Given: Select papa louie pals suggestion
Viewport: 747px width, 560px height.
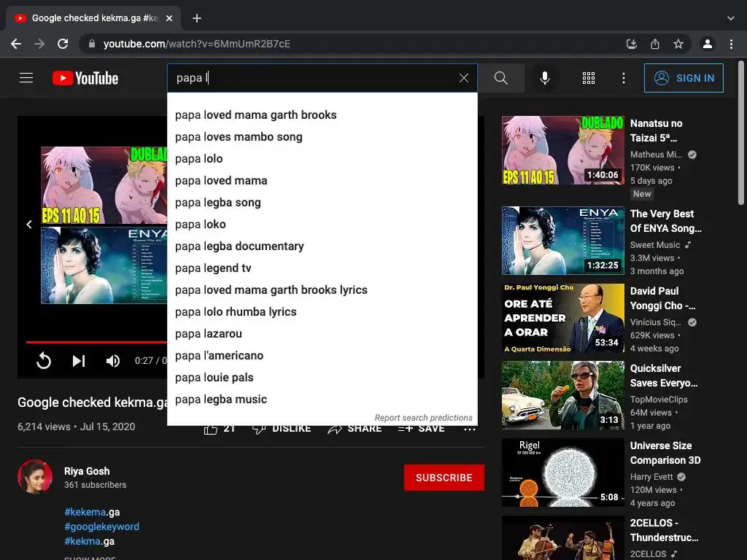Looking at the screenshot, I should [322, 378].
